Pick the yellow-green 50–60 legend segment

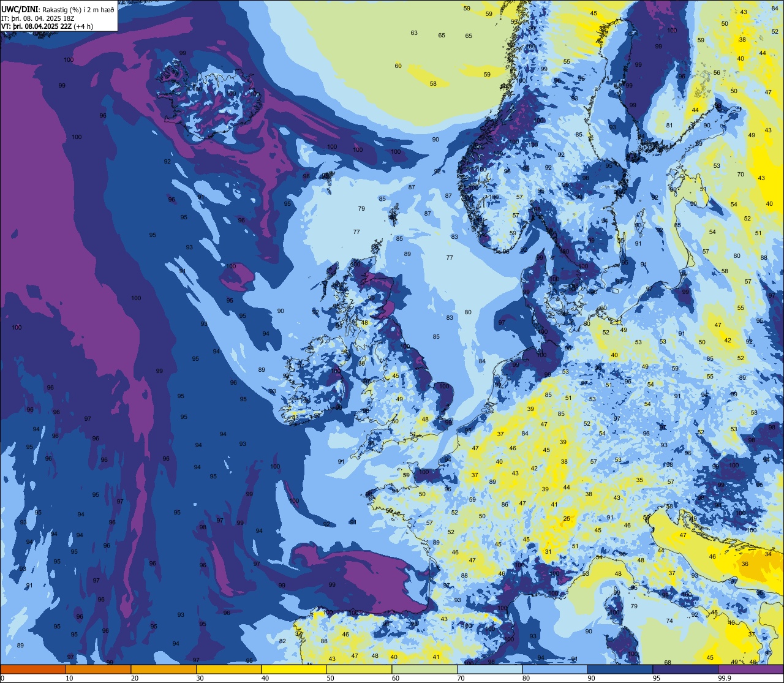(x=359, y=670)
